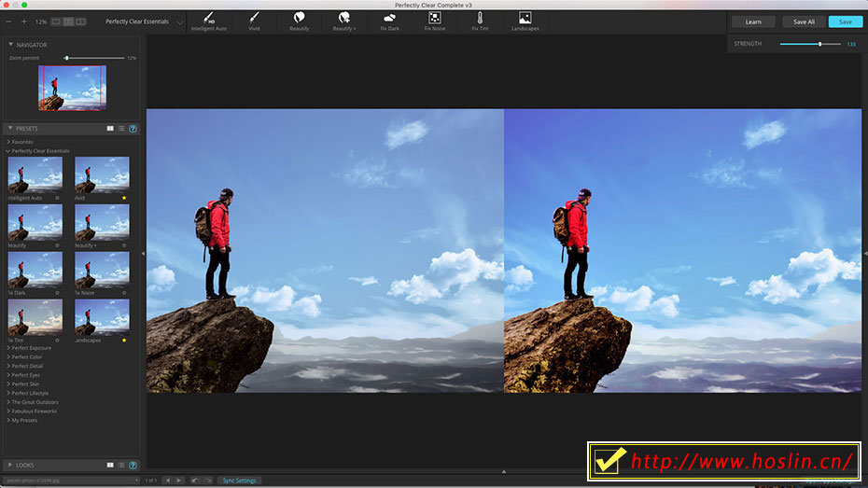Image resolution: width=868 pixels, height=488 pixels.
Task: Adjust the Navigator zoom percent slider
Action: (66, 58)
